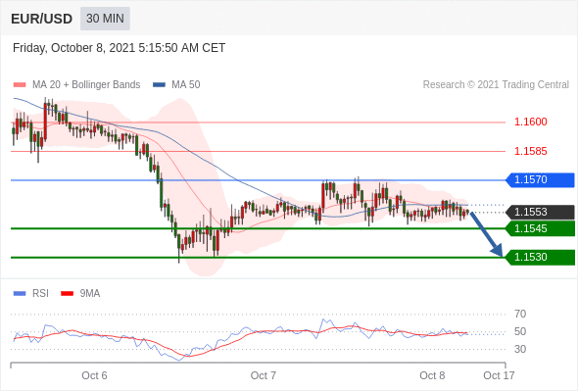Click the Oct 17 axis date label

[499, 375]
